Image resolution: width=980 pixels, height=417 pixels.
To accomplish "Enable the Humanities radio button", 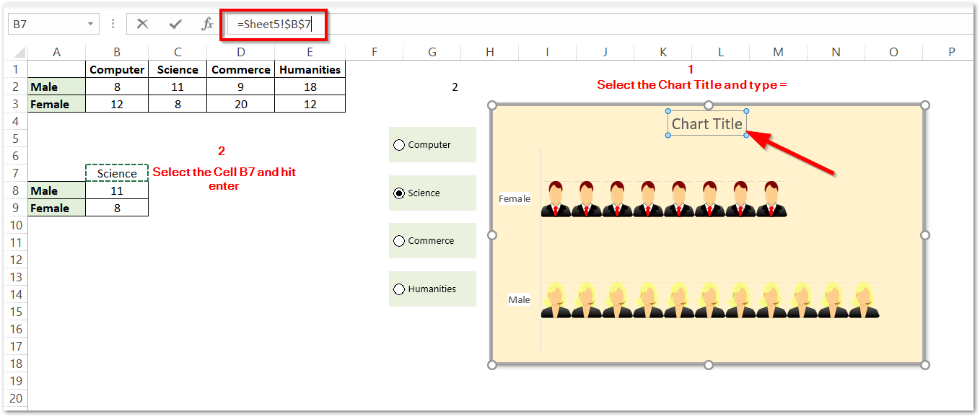I will pyautogui.click(x=399, y=289).
